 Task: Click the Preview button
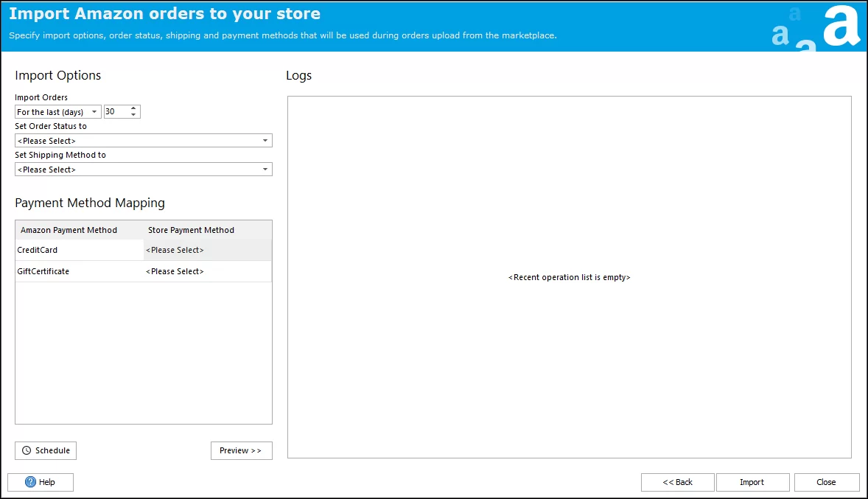[241, 450]
